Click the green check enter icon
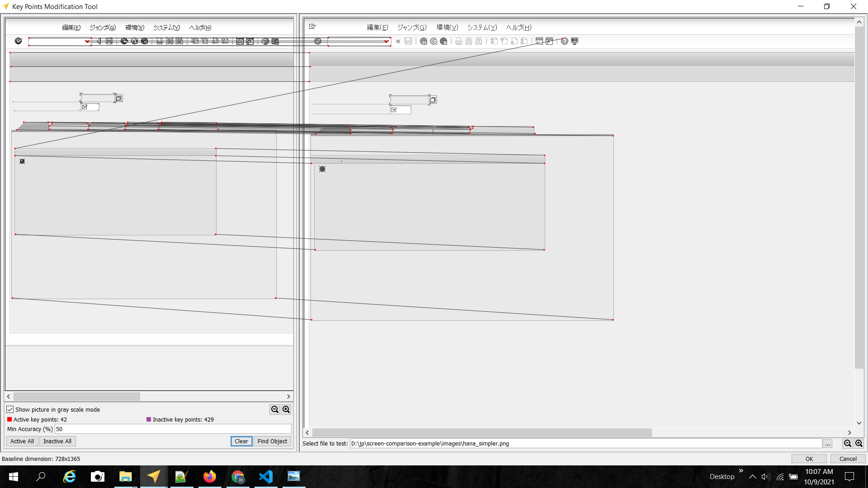 318,41
